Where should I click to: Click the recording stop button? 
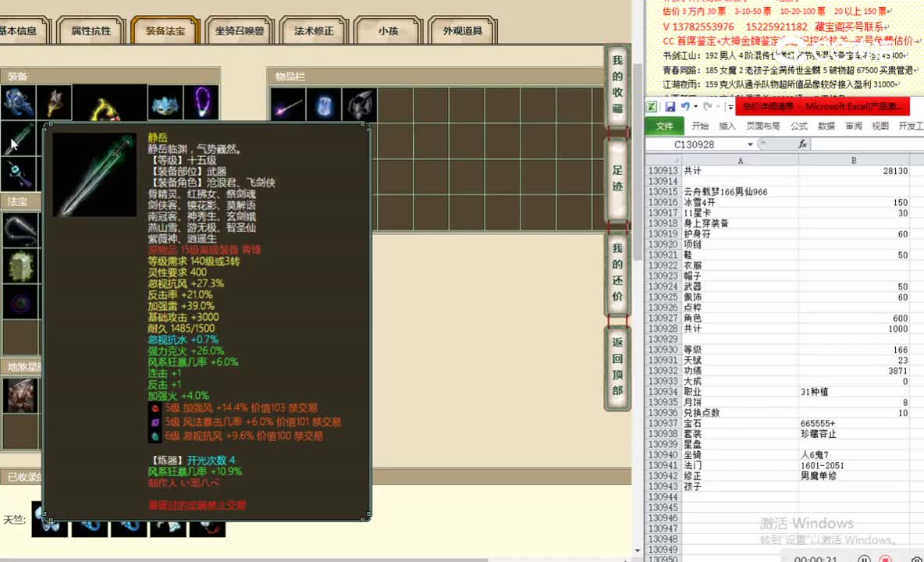pyautogui.click(x=884, y=558)
